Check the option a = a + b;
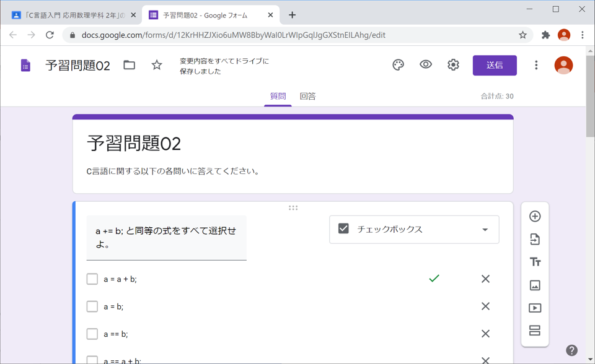The height and width of the screenshot is (364, 595). pyautogui.click(x=92, y=279)
